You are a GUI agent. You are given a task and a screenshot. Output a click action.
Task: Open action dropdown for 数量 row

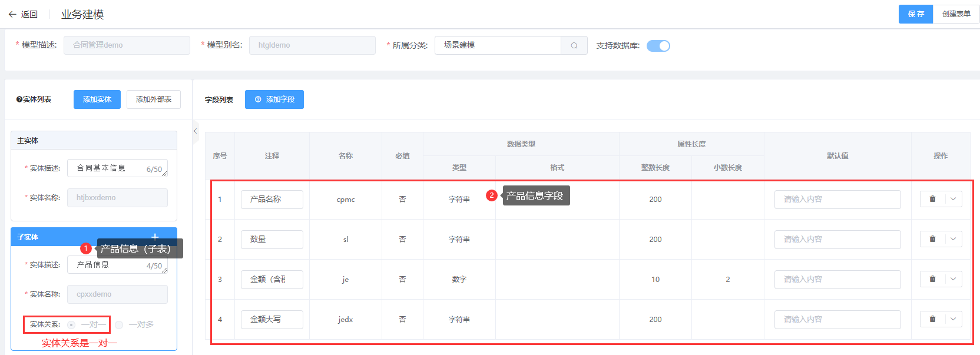tap(953, 239)
